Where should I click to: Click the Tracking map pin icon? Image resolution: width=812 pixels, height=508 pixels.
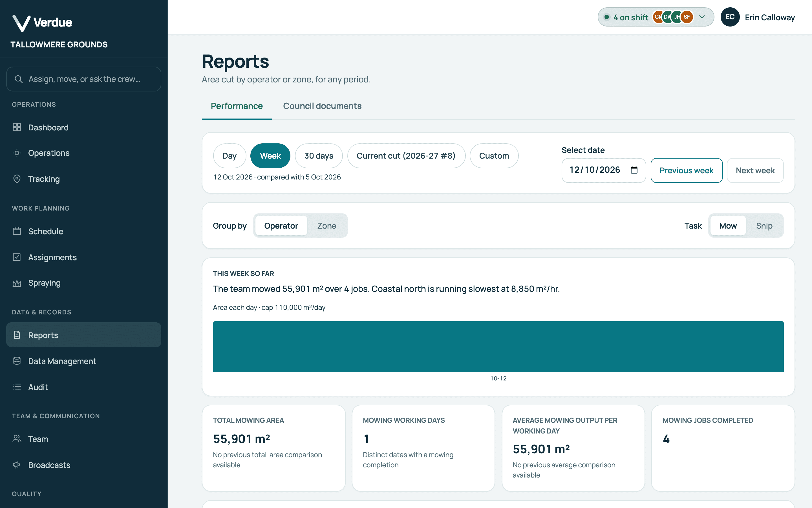coord(17,179)
